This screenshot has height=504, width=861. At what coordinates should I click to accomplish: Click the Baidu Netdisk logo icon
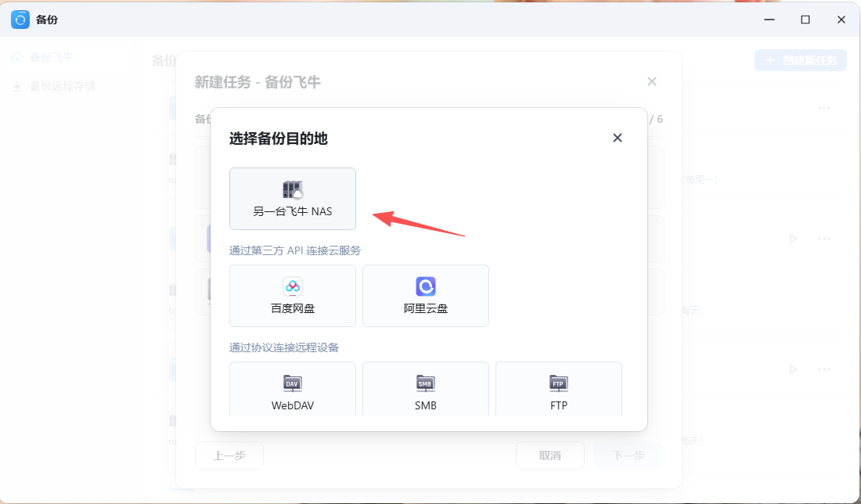click(x=293, y=286)
